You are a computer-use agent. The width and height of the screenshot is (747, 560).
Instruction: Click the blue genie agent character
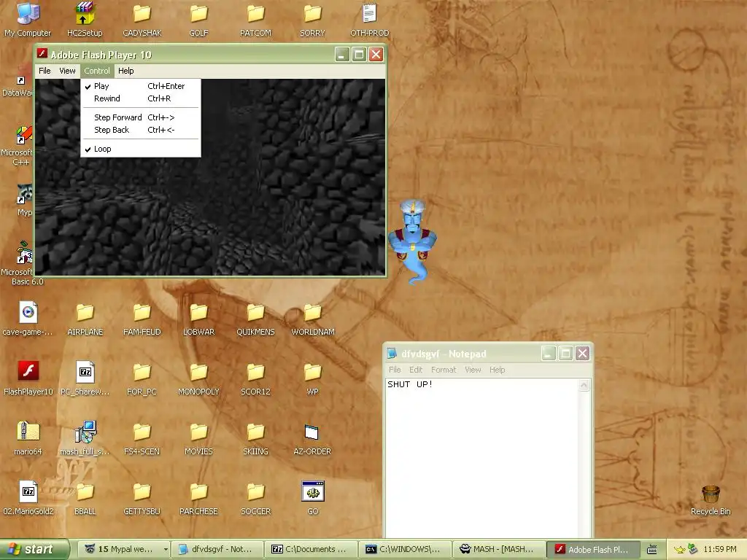click(x=413, y=241)
